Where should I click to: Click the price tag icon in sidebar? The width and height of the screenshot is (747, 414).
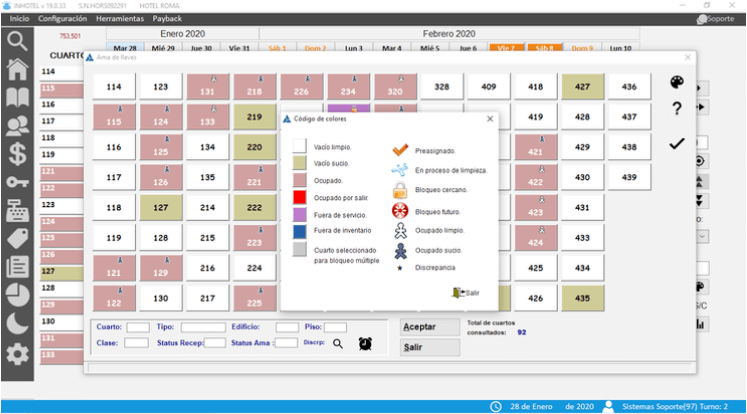pos(17,238)
